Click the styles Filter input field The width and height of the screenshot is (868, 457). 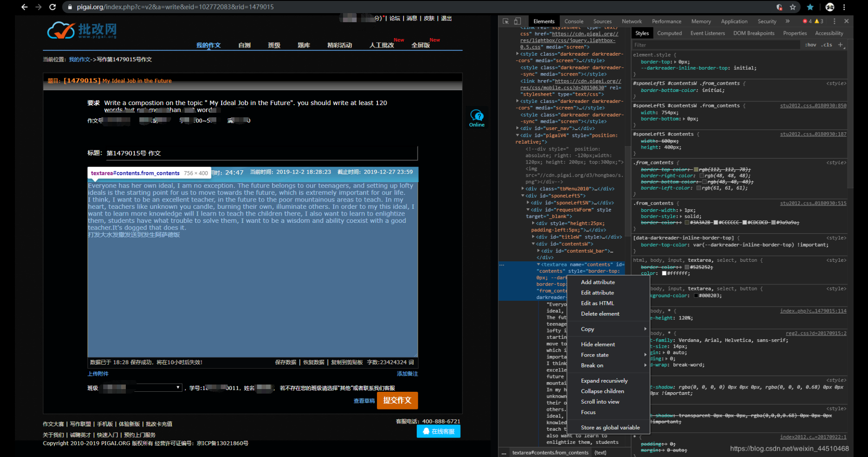pos(716,45)
